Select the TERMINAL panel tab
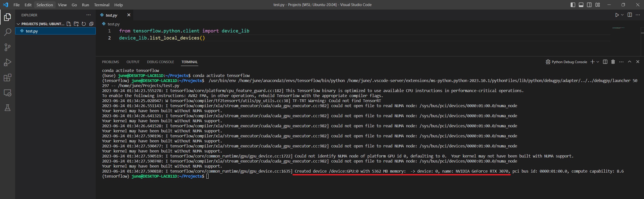This screenshot has height=199, width=644. (189, 62)
